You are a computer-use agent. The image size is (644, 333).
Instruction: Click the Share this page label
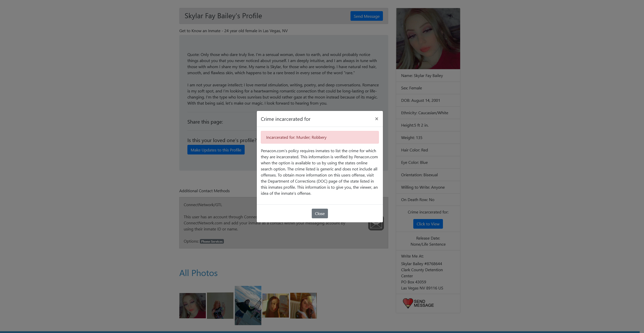pos(205,122)
